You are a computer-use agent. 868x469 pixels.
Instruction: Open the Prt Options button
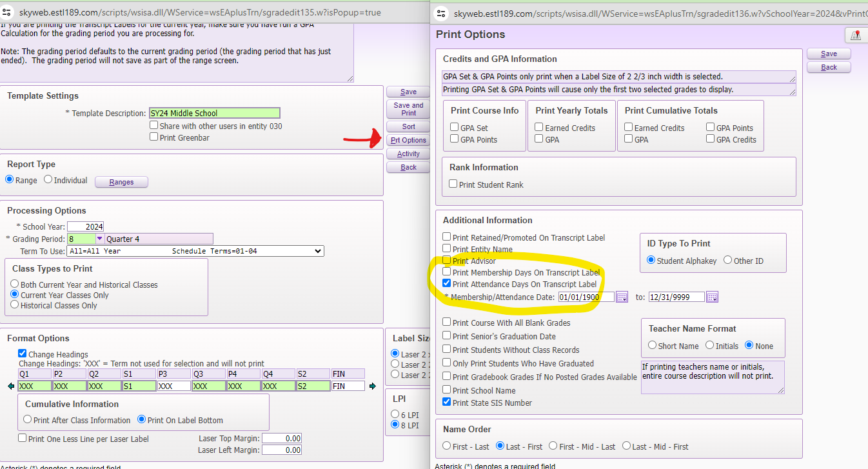408,140
